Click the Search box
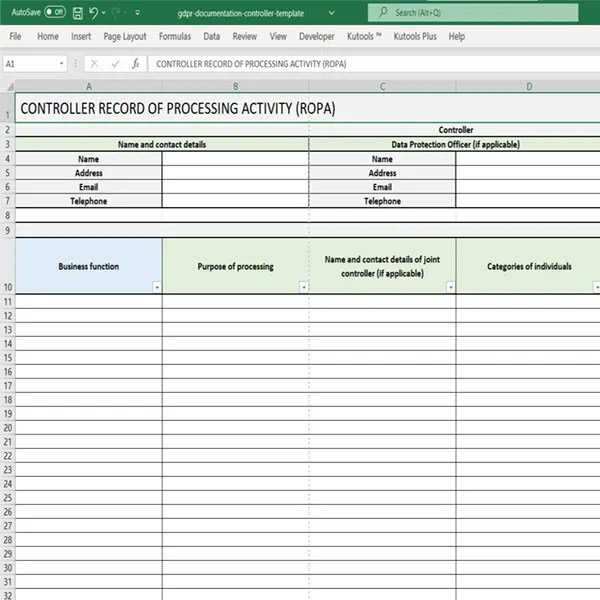This screenshot has height=600, width=600. pos(473,13)
